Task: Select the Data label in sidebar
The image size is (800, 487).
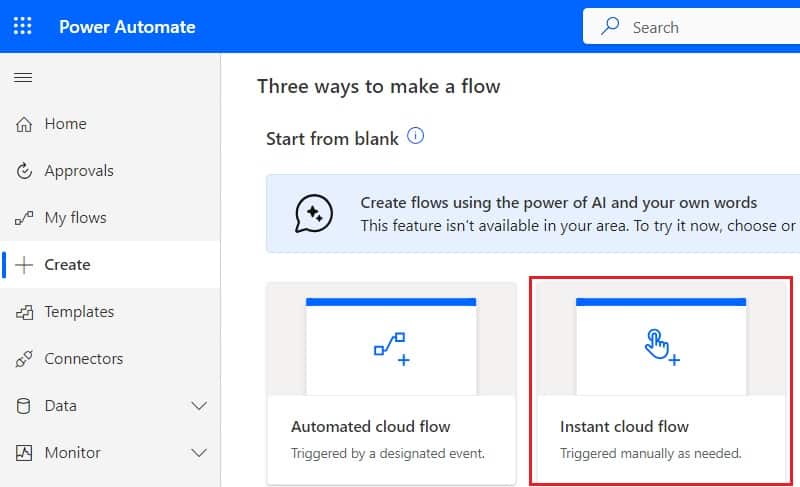Action: pyautogui.click(x=61, y=406)
